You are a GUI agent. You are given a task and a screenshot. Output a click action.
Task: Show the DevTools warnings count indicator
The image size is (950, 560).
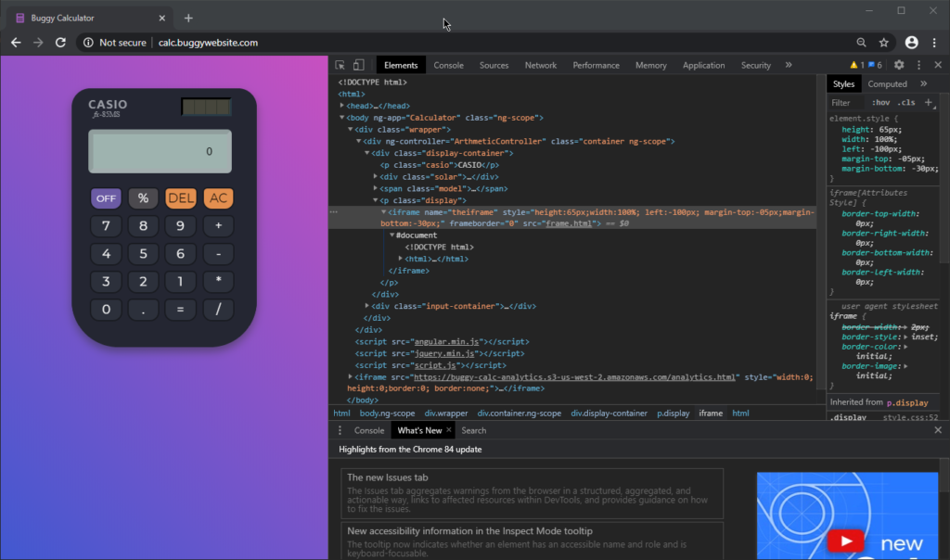tap(856, 65)
